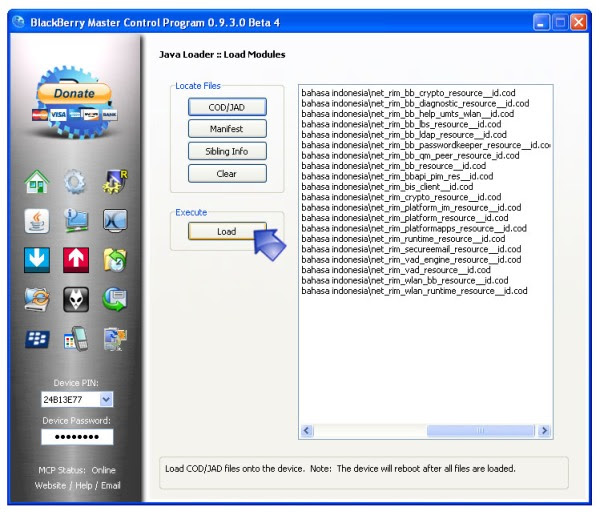600x515 pixels.
Task: Open the screen capture monitor icon
Action: click(115, 220)
